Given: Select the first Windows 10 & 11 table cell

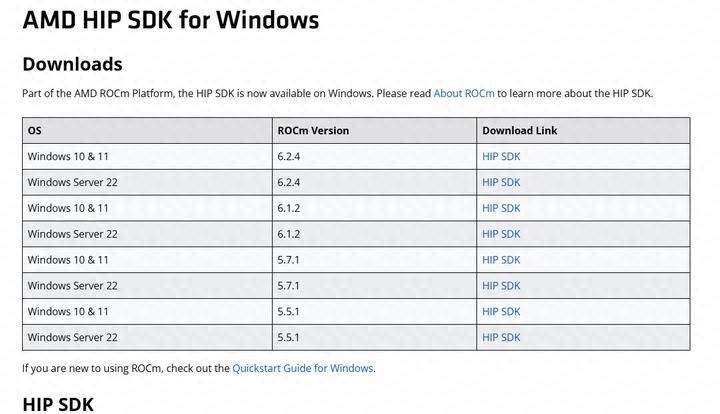Looking at the screenshot, I should (x=68, y=156).
